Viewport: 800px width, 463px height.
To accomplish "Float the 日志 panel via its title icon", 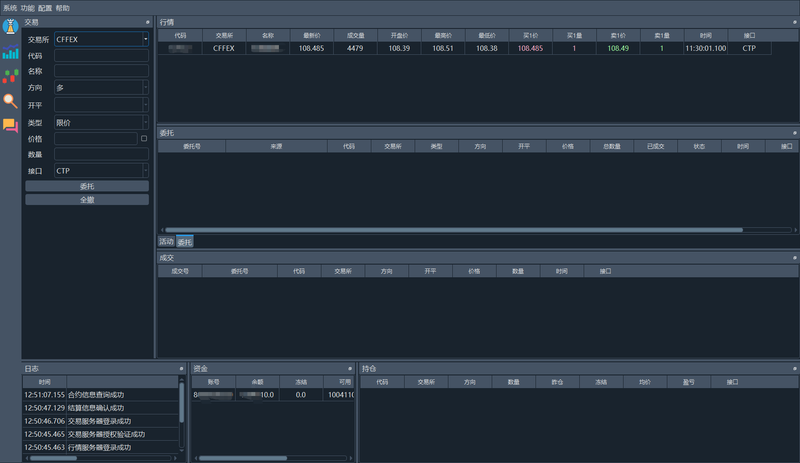I will tap(181, 369).
